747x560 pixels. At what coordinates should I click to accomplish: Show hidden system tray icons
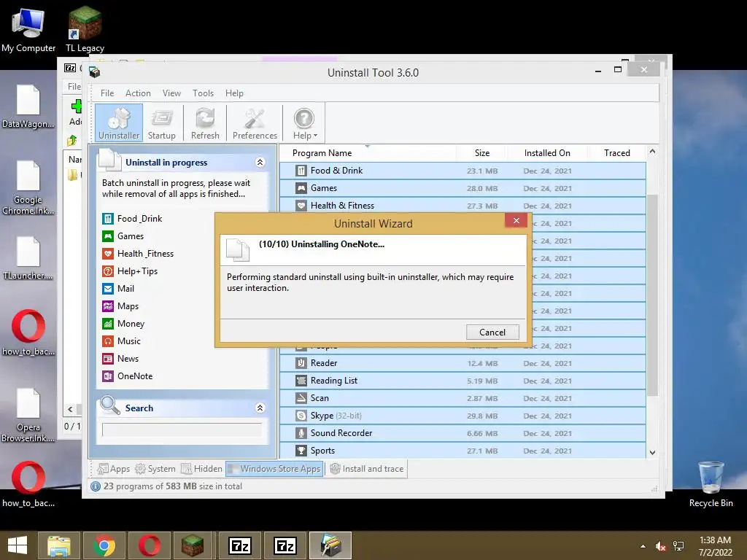click(x=643, y=546)
